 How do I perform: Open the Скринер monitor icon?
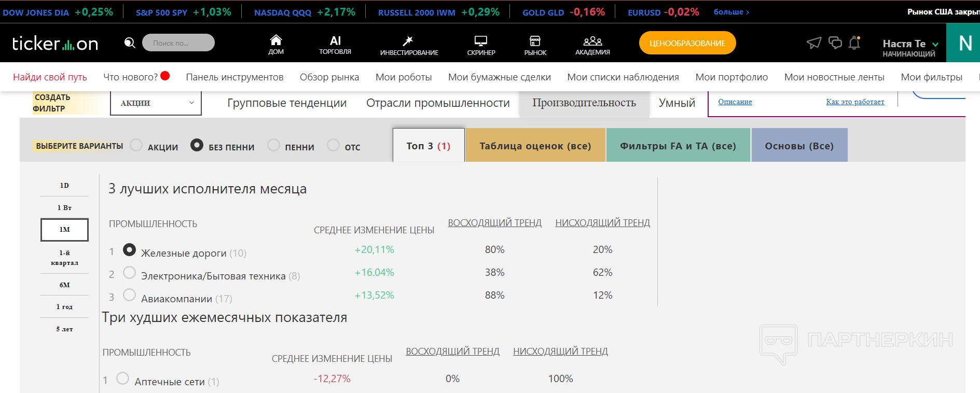coord(481,41)
